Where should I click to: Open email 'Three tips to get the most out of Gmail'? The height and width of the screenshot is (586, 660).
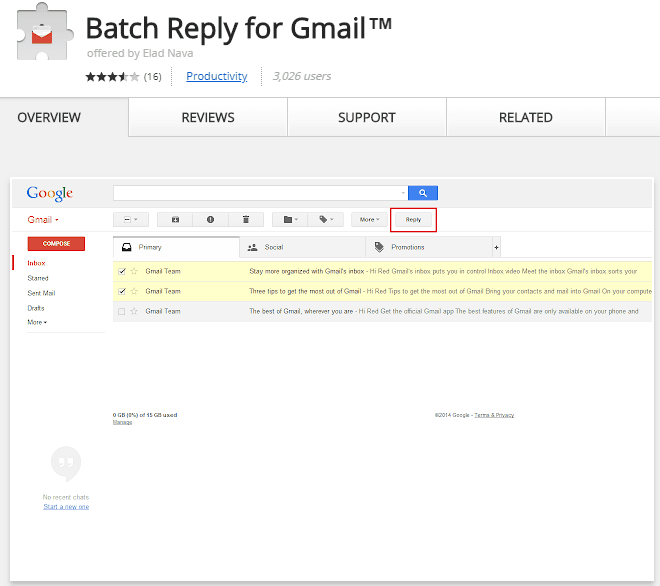pyautogui.click(x=383, y=291)
